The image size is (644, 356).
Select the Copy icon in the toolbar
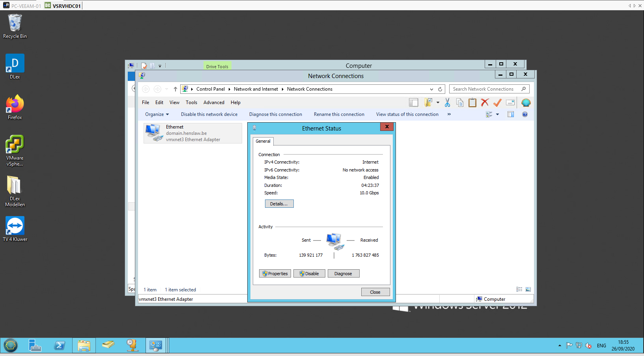pyautogui.click(x=460, y=102)
